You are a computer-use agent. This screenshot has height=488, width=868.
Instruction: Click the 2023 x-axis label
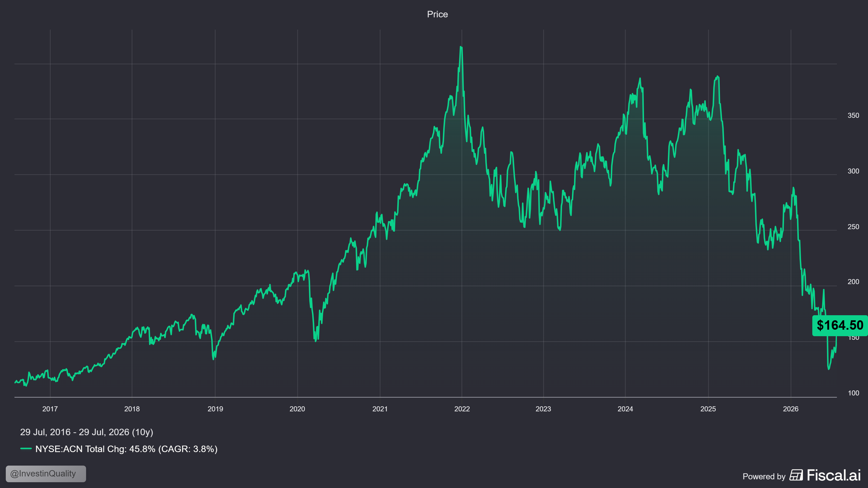[543, 409]
